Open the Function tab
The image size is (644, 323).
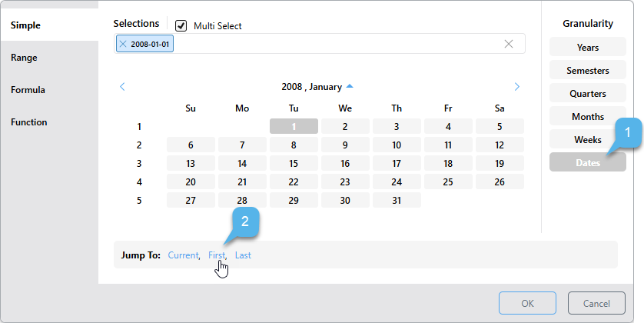coord(28,122)
